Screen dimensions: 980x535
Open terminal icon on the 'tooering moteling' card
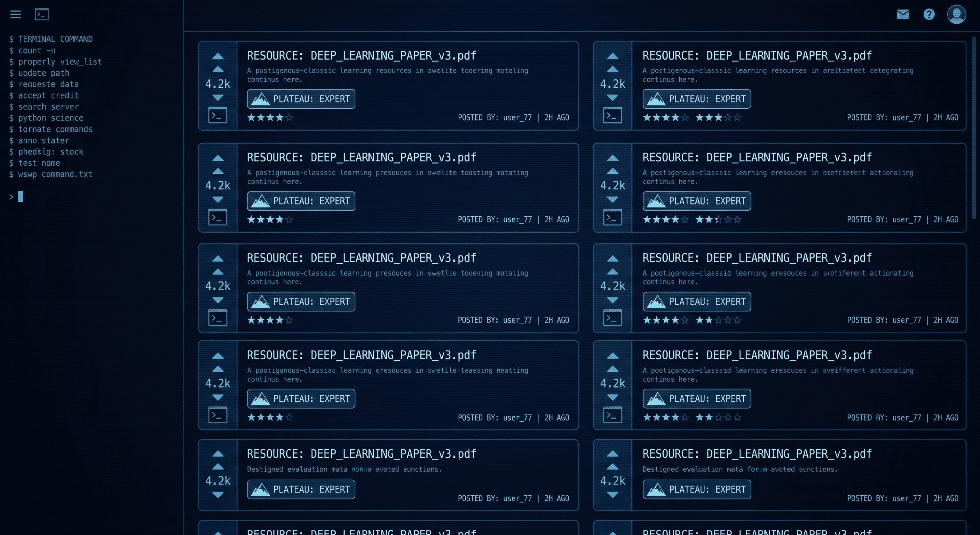click(x=218, y=115)
